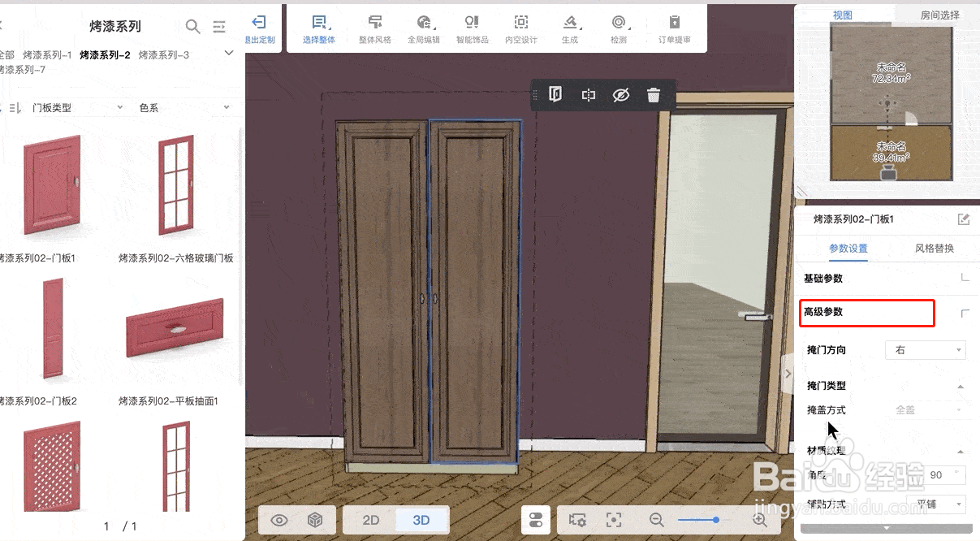980x541 pixels.
Task: Open the camera settings icon
Action: [577, 521]
